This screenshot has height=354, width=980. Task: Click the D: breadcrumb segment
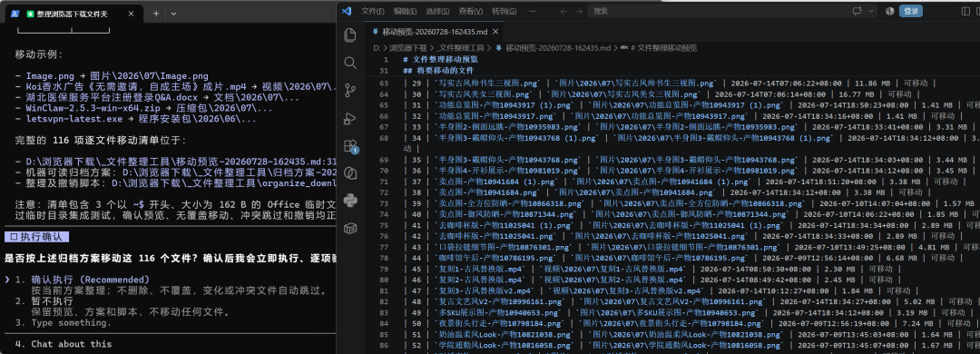[x=377, y=47]
